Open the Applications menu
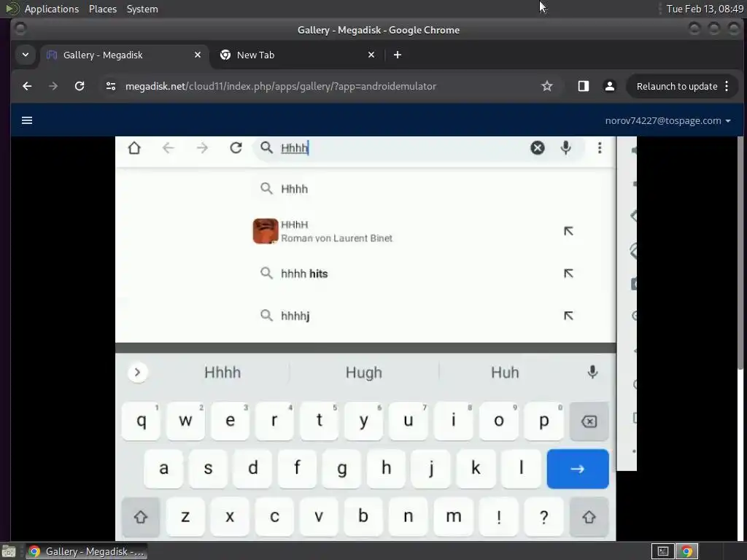The image size is (747, 560). click(x=52, y=9)
